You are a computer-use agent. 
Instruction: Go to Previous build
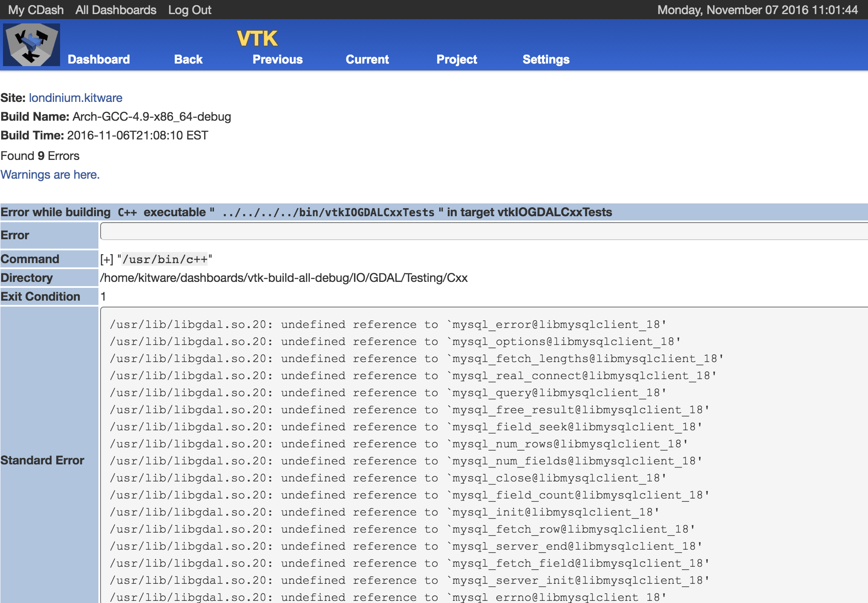(278, 59)
